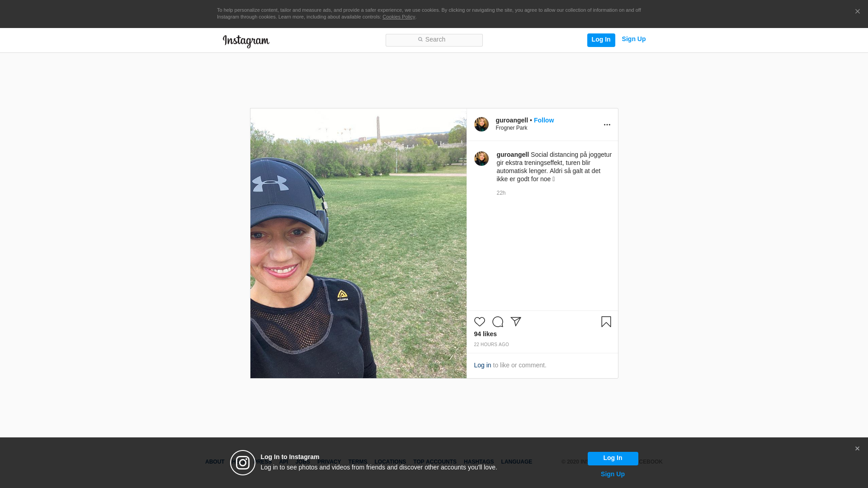868x488 pixels.
Task: Open the post's more options menu
Action: coord(607,125)
